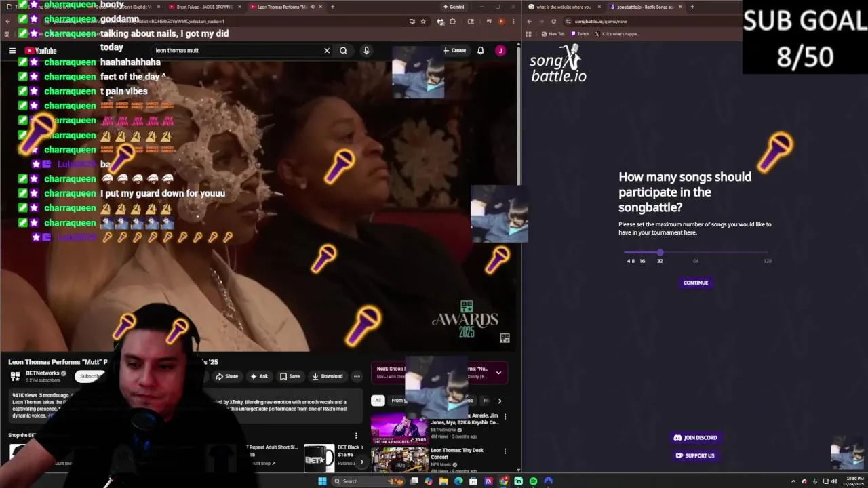Click the songbattle.io address bar

[651, 22]
